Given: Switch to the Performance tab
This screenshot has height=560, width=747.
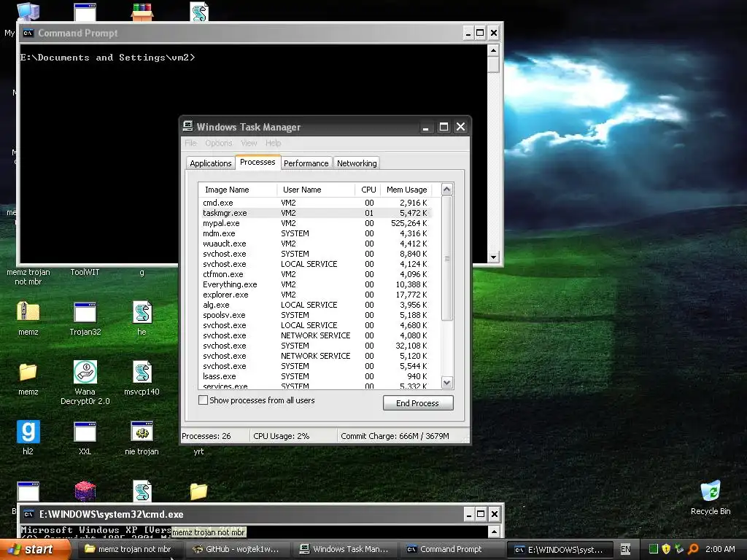Looking at the screenshot, I should point(306,163).
